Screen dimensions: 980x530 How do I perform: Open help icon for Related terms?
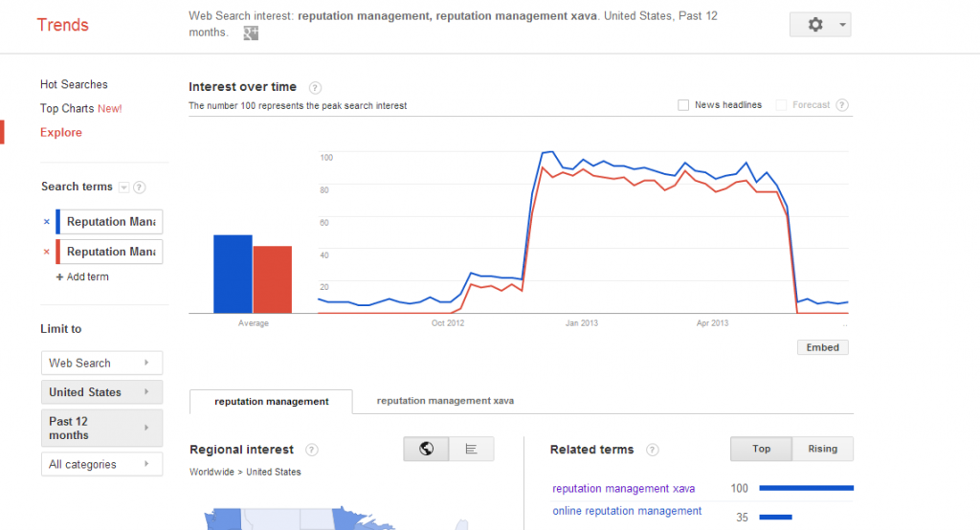(652, 450)
